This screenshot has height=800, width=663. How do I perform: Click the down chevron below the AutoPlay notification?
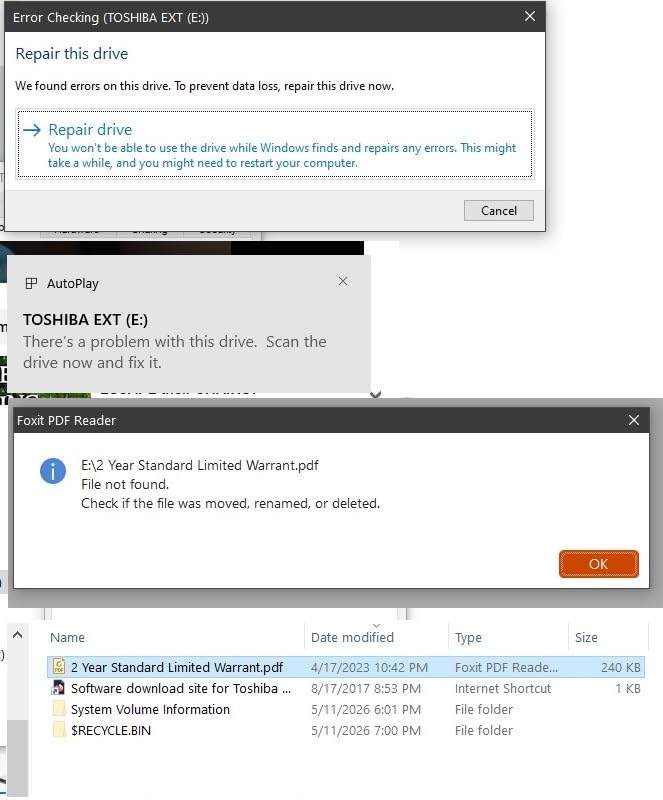(x=376, y=394)
